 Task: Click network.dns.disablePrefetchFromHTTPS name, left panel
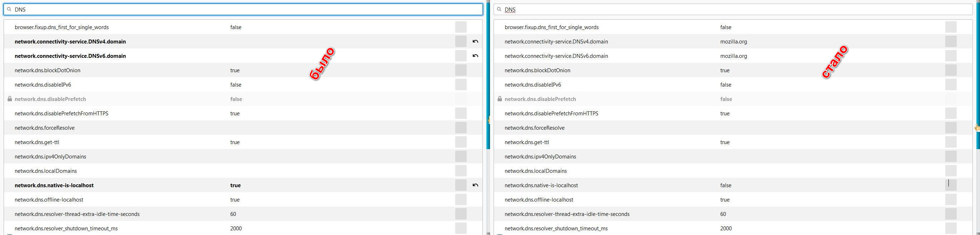[61, 114]
